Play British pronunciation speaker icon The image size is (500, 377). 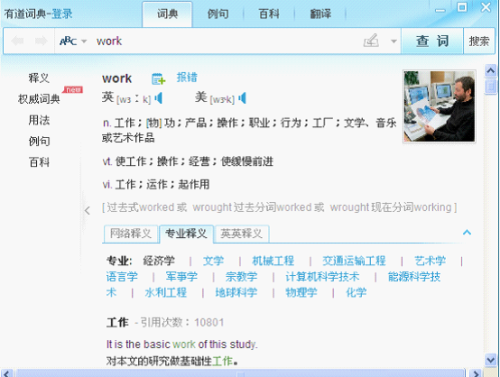coord(159,98)
